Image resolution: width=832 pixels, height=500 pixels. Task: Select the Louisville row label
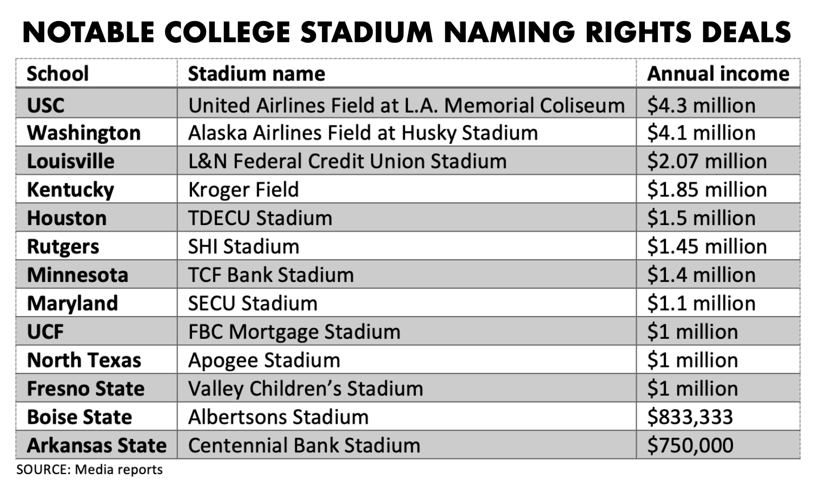click(70, 161)
